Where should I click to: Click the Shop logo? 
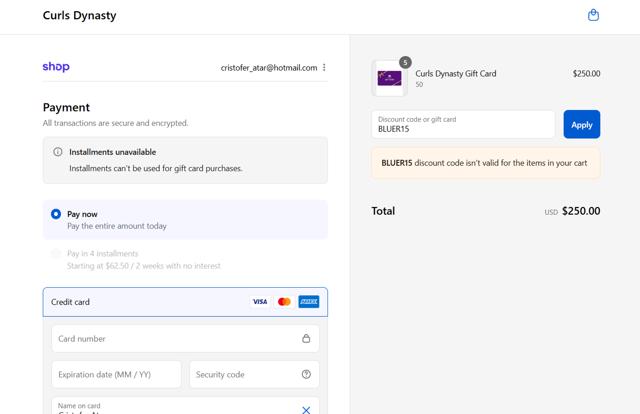56,66
